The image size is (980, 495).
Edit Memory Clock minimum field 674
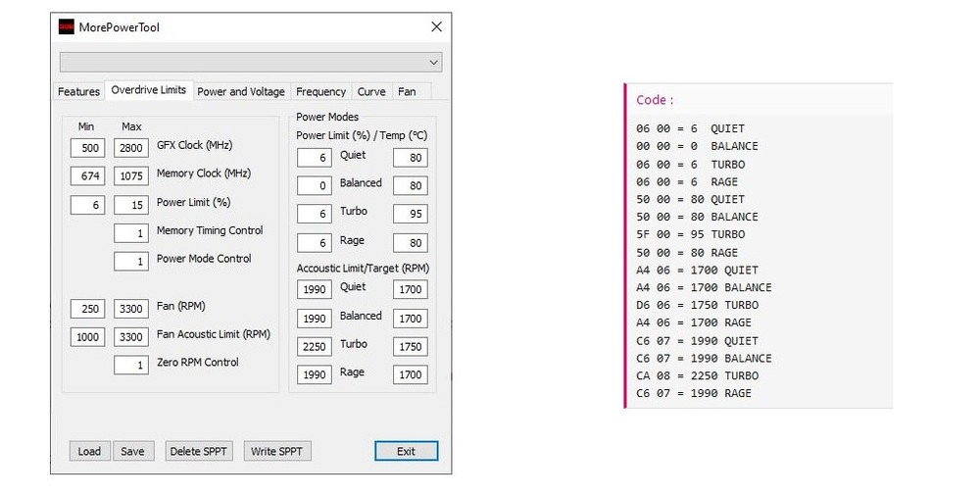point(87,176)
